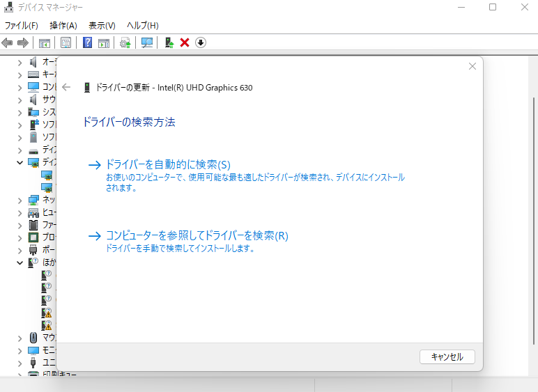
Task: Choose コンピューターを参照してドライバーを検索(R) option
Action: point(197,236)
